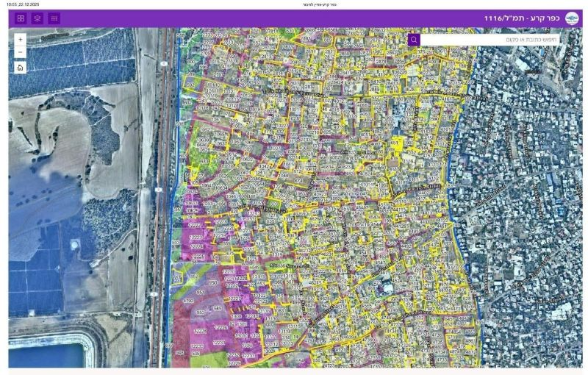Click the round municipality logo in header
This screenshot has height=375, width=588.
pyautogui.click(x=571, y=18)
